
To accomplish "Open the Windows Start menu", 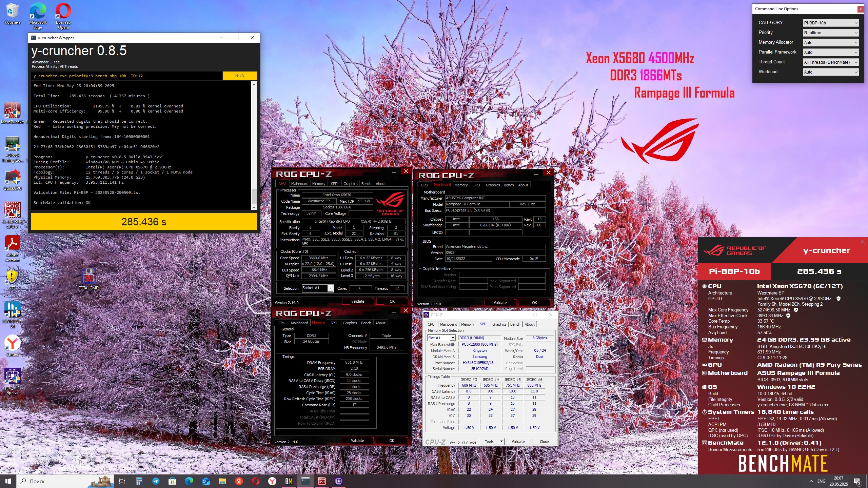I will (8, 481).
